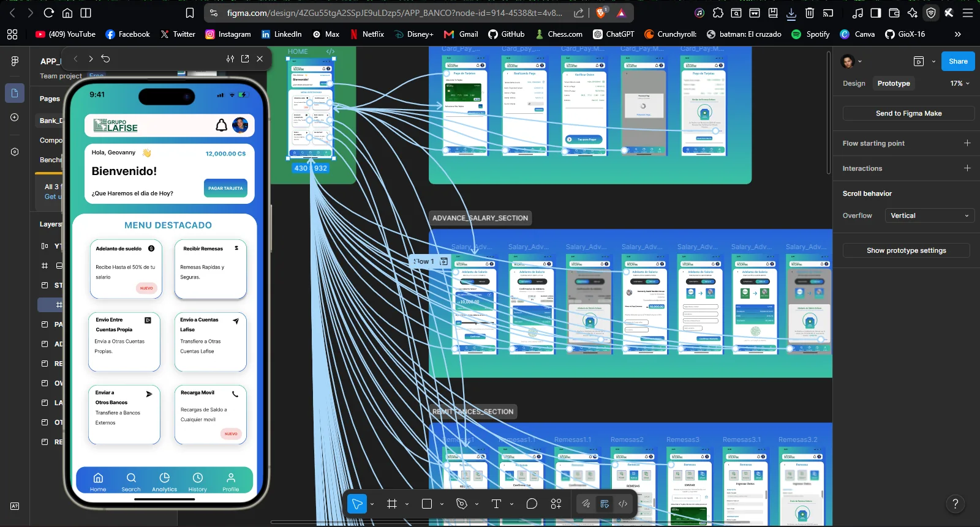Screen dimensions: 980x527
Task: Expand Move tool options arrow
Action: click(x=372, y=504)
